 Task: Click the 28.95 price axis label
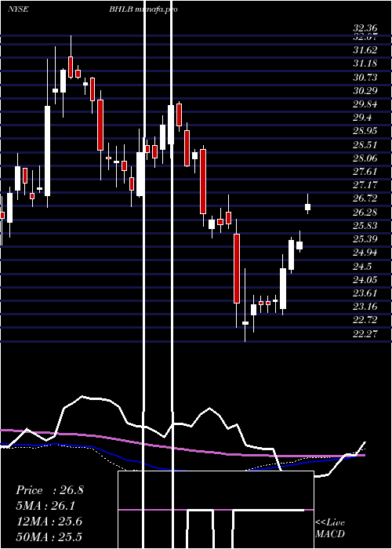click(x=365, y=131)
